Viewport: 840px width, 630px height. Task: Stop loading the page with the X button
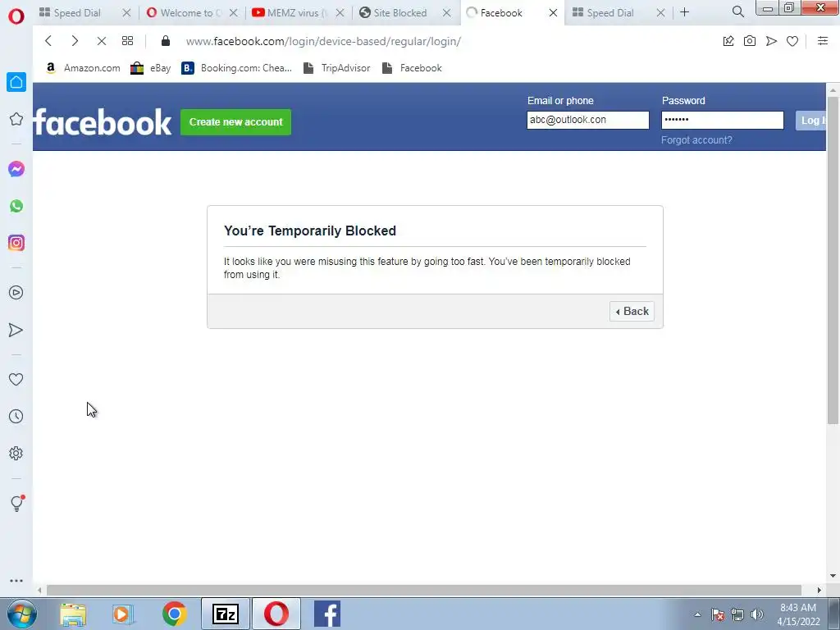tap(101, 41)
